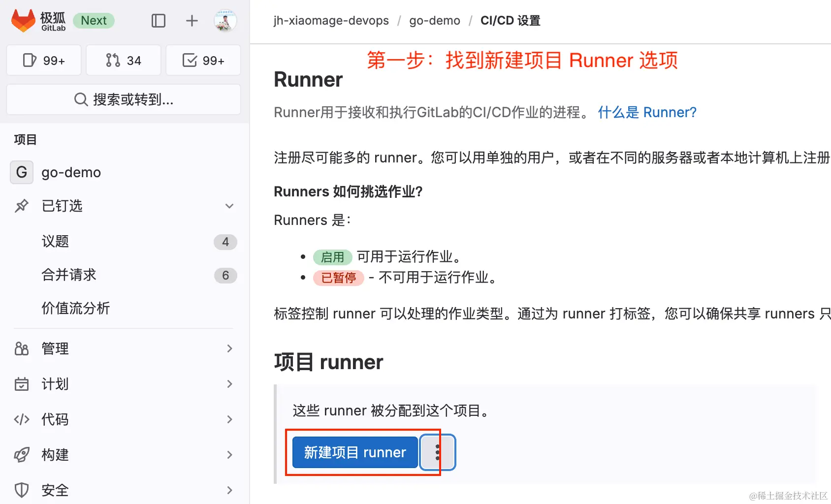831x504 pixels.
Task: Open the merge requests icon showing 34
Action: coord(123,60)
